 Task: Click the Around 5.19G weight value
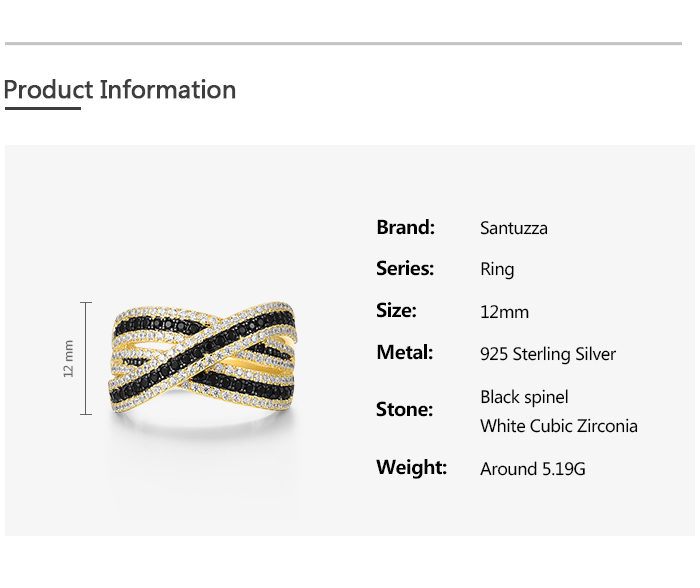click(532, 468)
